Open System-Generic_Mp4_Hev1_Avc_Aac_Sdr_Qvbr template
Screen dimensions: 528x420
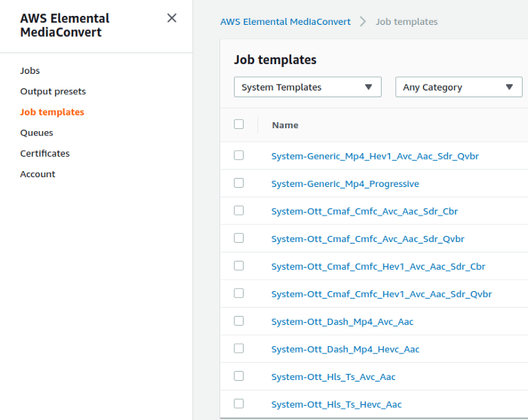pos(375,156)
